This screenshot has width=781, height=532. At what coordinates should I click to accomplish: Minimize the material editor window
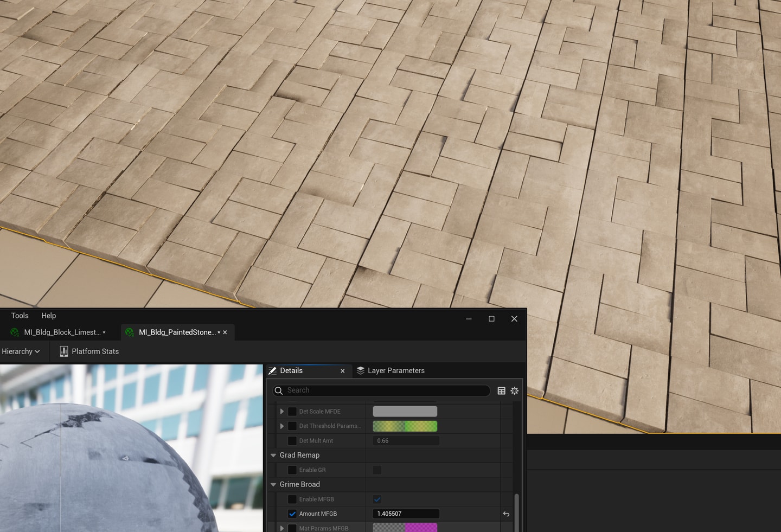point(469,319)
